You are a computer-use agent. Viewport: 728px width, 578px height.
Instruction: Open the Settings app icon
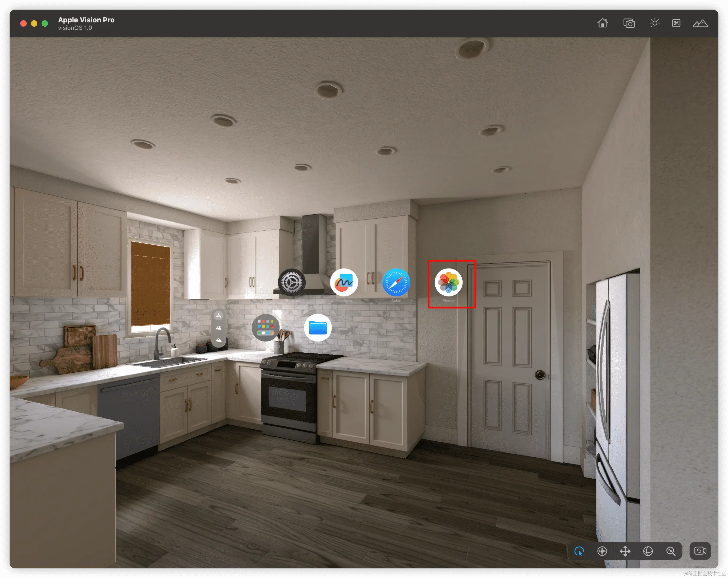292,282
